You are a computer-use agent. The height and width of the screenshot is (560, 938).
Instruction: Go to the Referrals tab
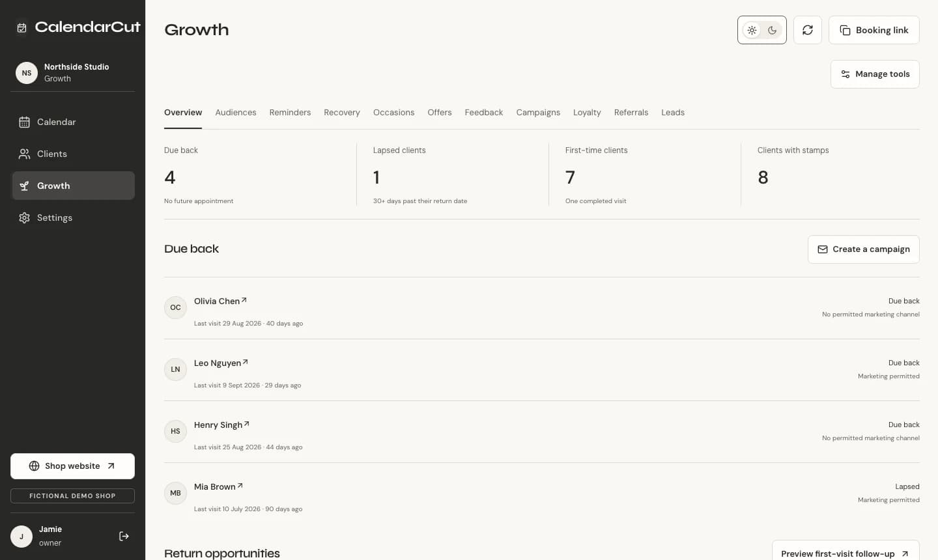(x=631, y=113)
